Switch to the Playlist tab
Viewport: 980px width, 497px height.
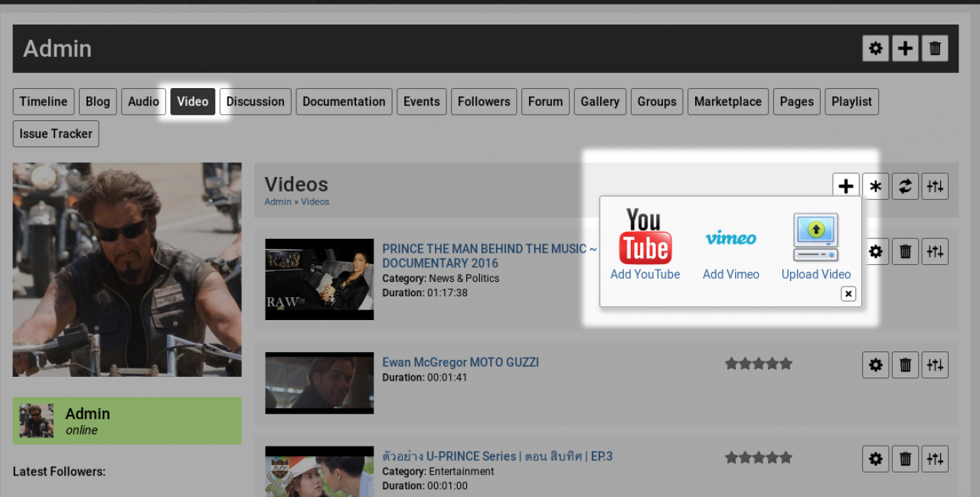(852, 101)
